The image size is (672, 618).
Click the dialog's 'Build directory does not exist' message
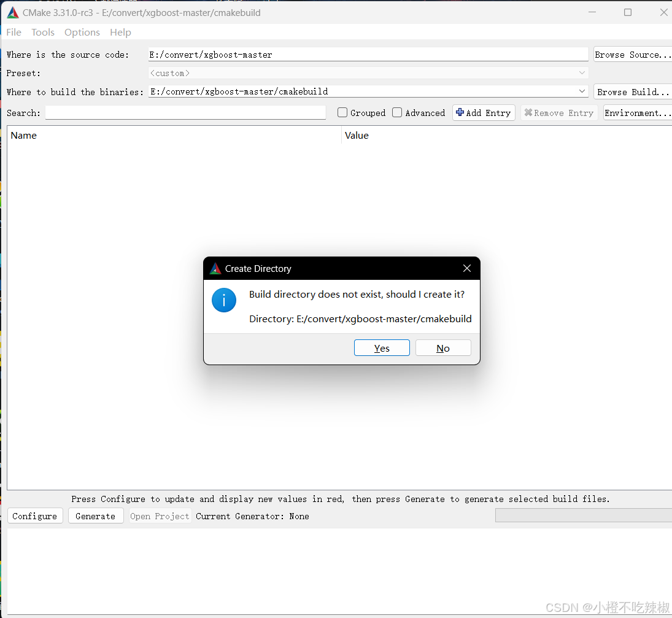[x=357, y=295]
